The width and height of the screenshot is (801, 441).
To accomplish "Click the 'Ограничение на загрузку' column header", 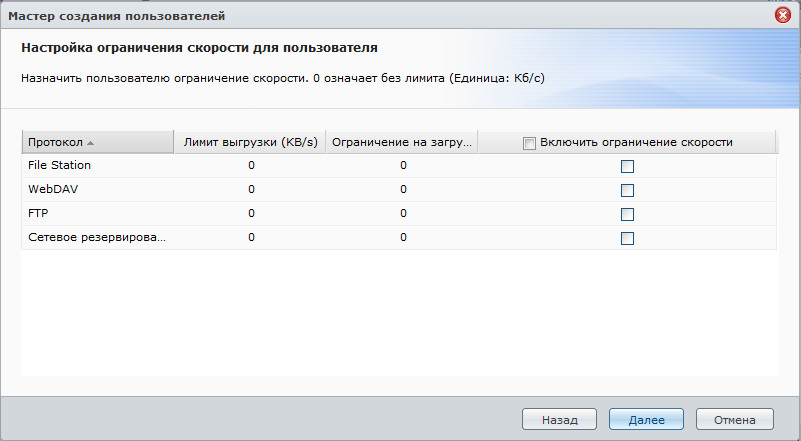I will pos(402,142).
